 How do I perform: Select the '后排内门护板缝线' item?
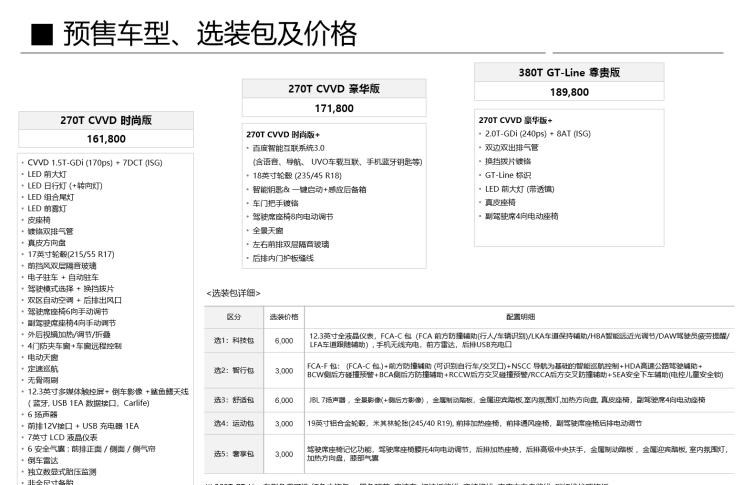283,258
